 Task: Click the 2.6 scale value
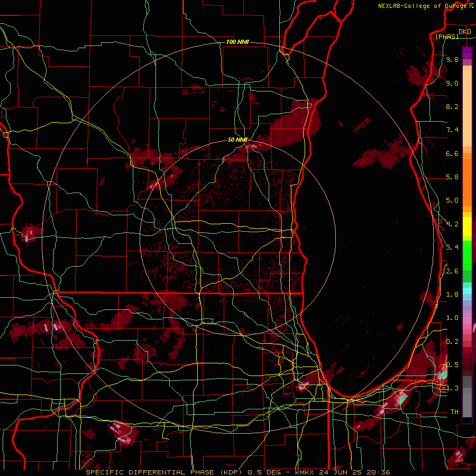[x=452, y=271]
